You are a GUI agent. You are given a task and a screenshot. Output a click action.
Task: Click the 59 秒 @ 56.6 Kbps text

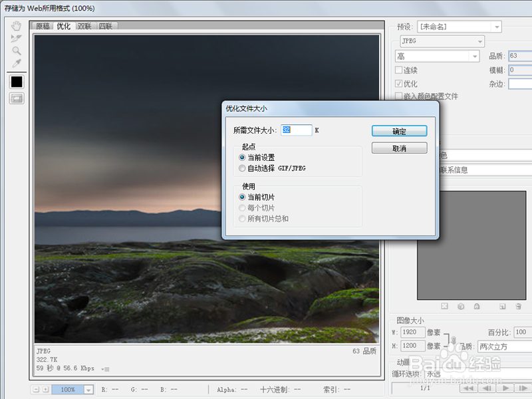click(x=65, y=368)
